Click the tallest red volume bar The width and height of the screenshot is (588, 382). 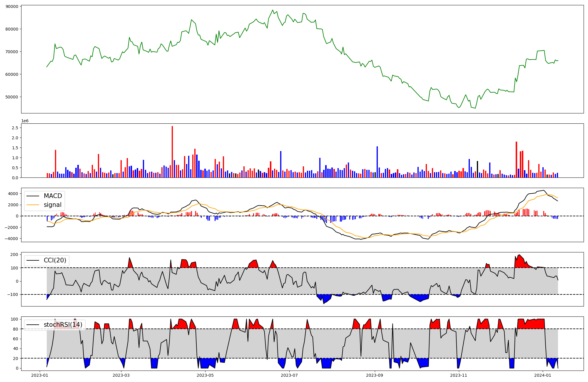pyautogui.click(x=172, y=152)
